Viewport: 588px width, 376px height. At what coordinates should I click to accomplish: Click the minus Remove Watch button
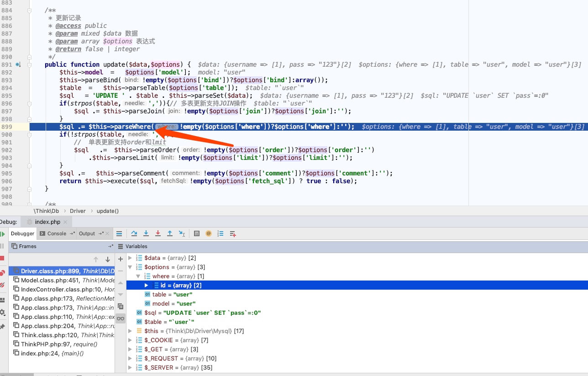(x=121, y=271)
